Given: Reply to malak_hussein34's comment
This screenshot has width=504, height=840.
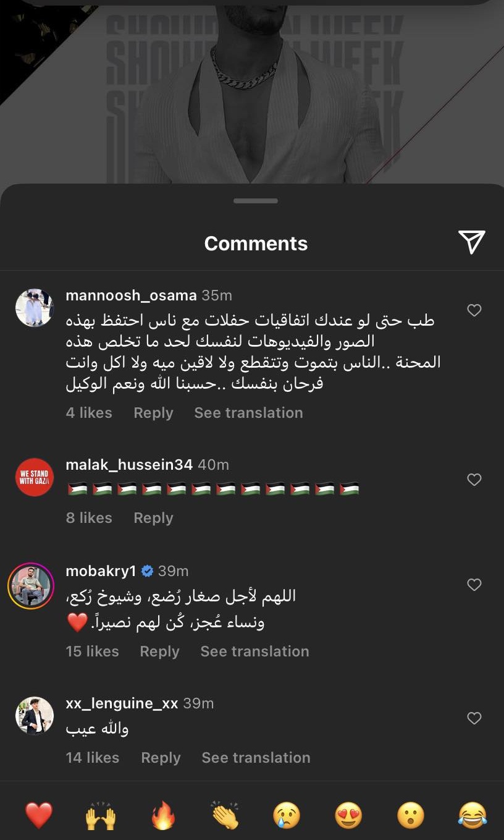Looking at the screenshot, I should point(153,518).
